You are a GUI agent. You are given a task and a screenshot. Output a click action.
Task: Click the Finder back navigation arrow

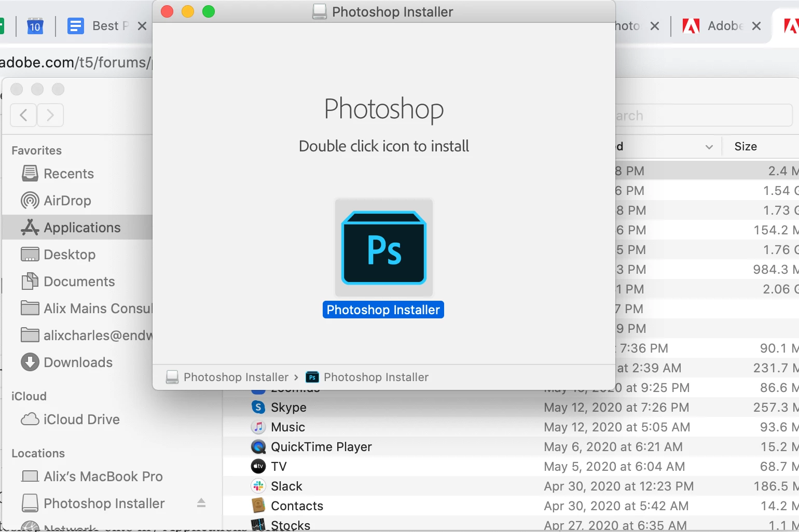[x=23, y=115]
